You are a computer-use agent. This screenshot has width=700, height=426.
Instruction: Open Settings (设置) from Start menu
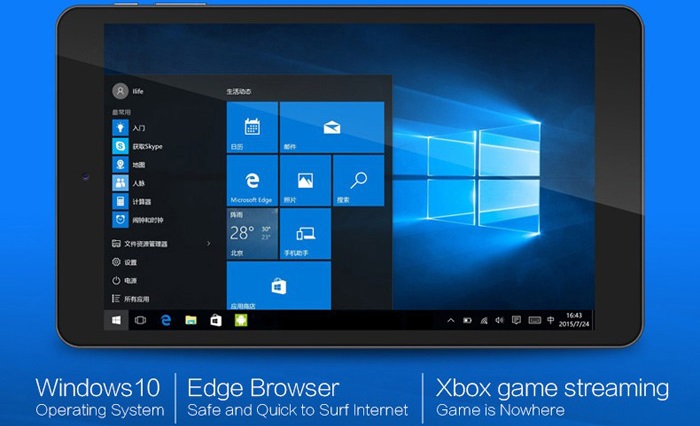click(124, 262)
